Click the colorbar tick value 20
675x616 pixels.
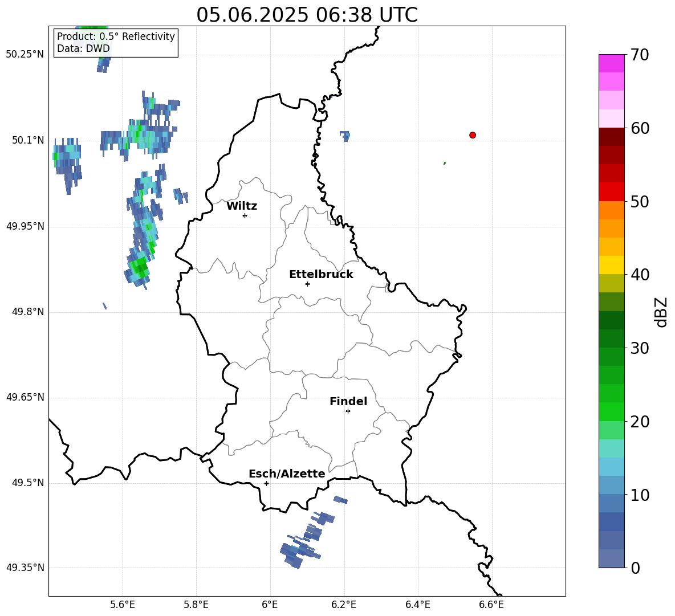[640, 422]
